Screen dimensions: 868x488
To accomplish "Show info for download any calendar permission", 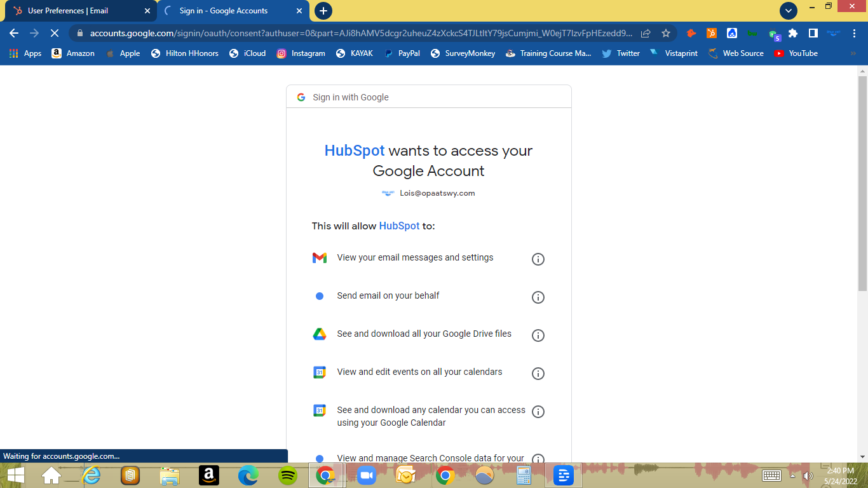I will pos(538,411).
